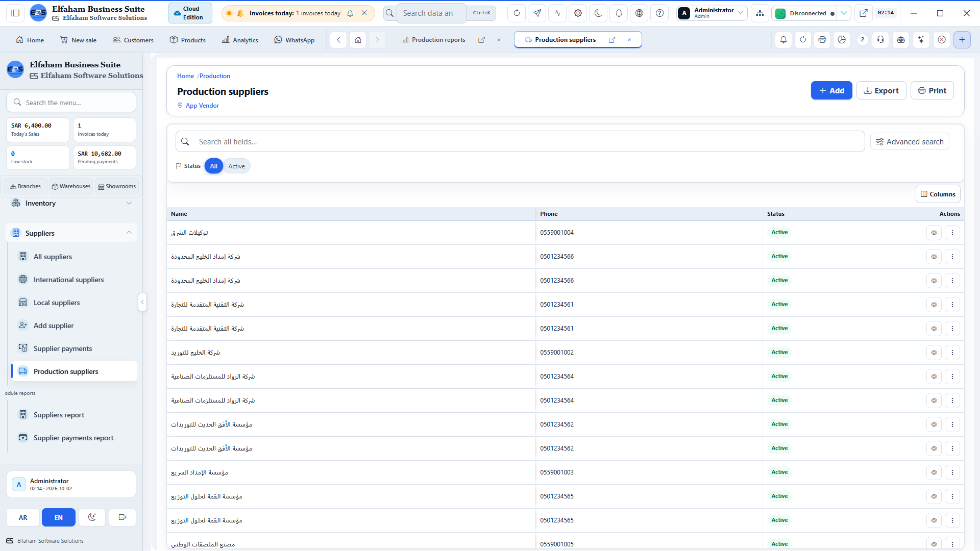Screen dimensions: 980x551
Task: Open the send paper-plane icon
Action: (x=537, y=13)
